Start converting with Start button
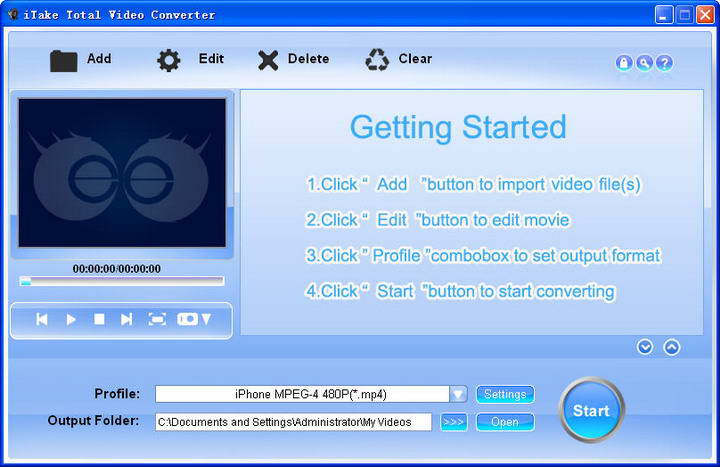The width and height of the screenshot is (720, 467). (x=591, y=410)
